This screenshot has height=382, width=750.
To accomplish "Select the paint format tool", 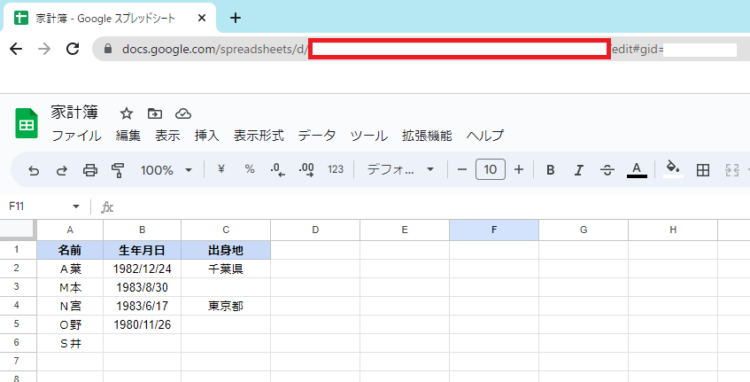I will coord(118,170).
